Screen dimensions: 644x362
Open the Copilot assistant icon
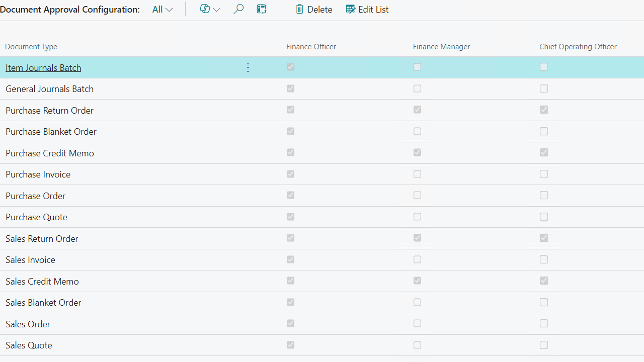tap(204, 9)
